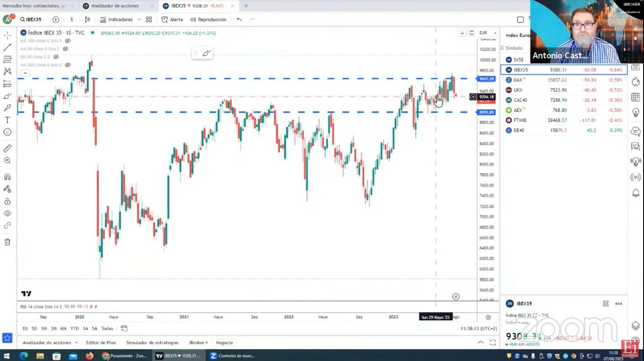Open the S timeframe interval selector
This screenshot has height=361, width=644.
pos(72,20)
